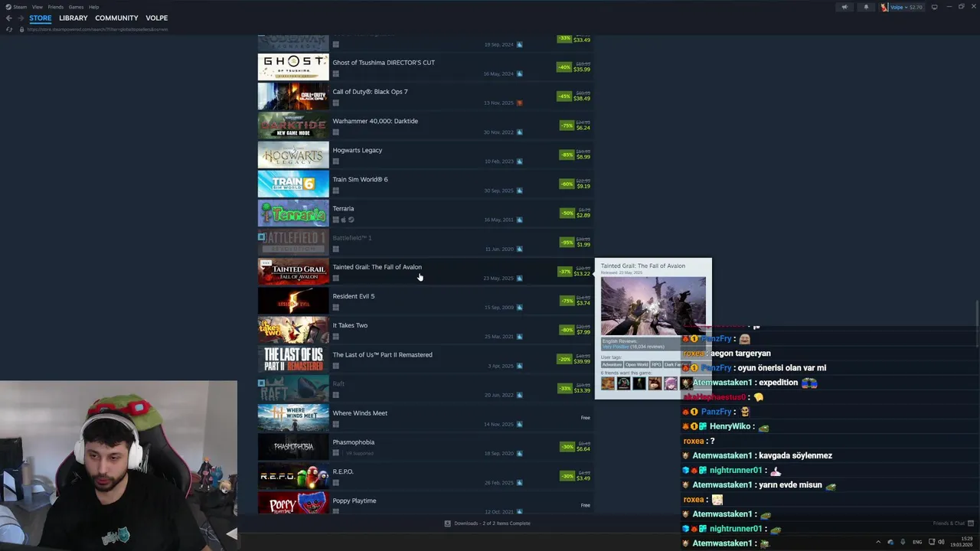Viewport: 980px width, 551px height.
Task: Switch to the COMMUNITY tab
Action: [116, 18]
